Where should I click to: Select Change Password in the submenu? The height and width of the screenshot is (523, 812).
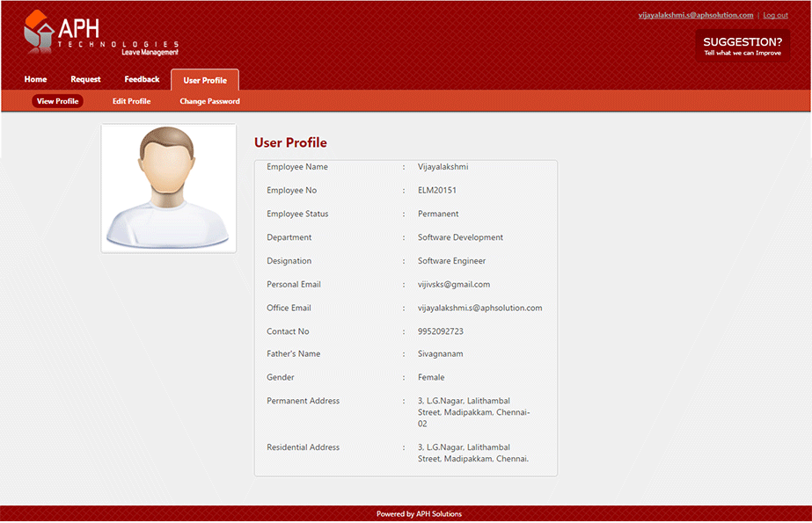[x=209, y=101]
